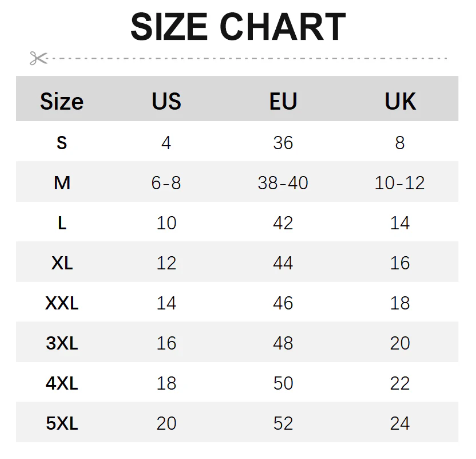Viewport: 476px width, 459px height.
Task: Click the 3XL size row label
Action: tap(62, 343)
